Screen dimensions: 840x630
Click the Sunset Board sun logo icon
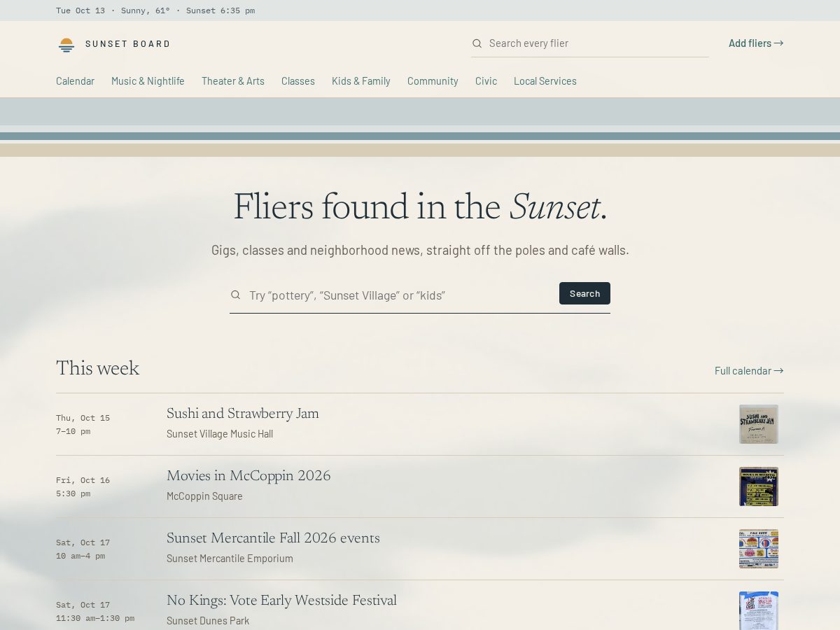click(x=66, y=45)
